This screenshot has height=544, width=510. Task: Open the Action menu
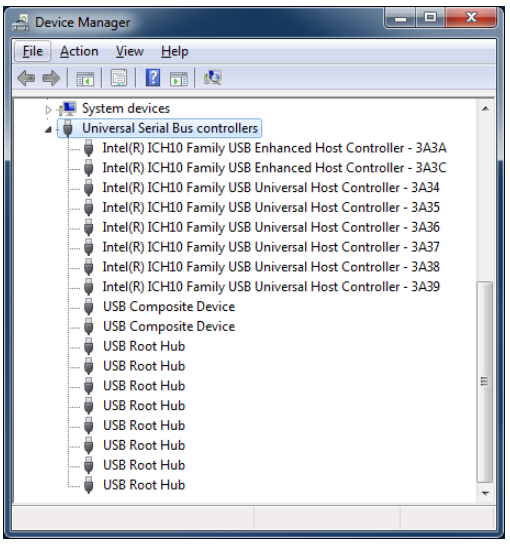[x=79, y=51]
